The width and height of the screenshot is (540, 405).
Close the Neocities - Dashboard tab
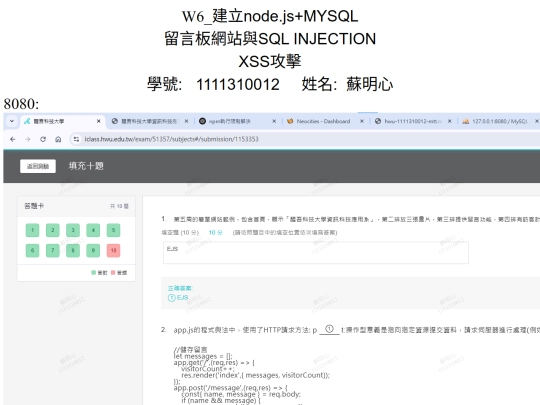tap(362, 121)
